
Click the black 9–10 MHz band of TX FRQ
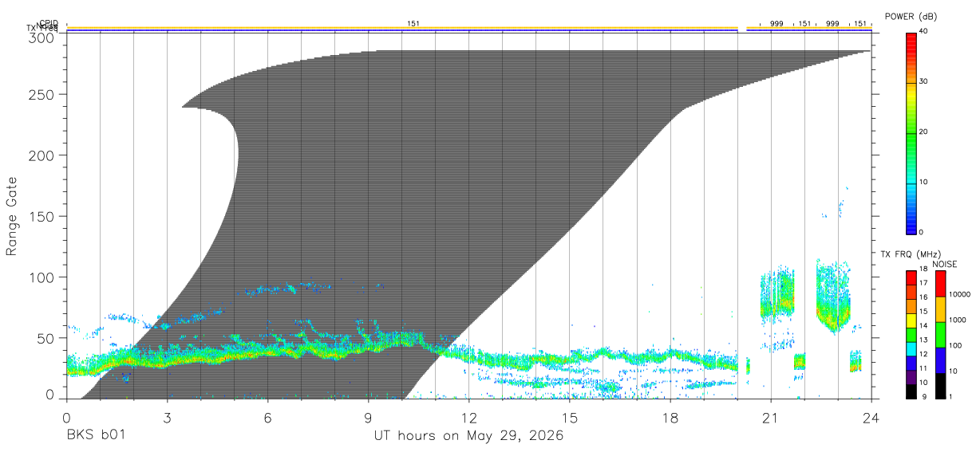pos(911,391)
